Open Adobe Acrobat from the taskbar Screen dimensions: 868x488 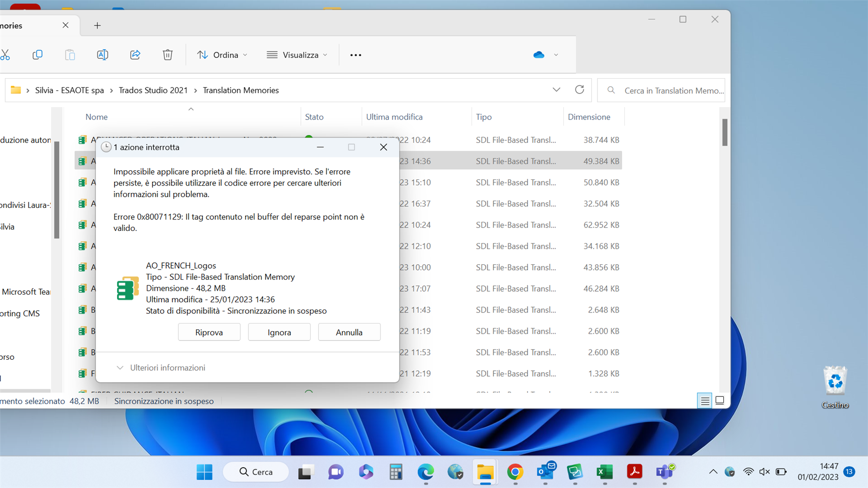tap(635, 472)
